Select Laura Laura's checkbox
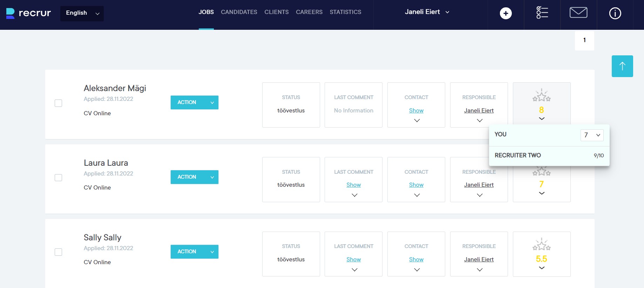 (59, 178)
